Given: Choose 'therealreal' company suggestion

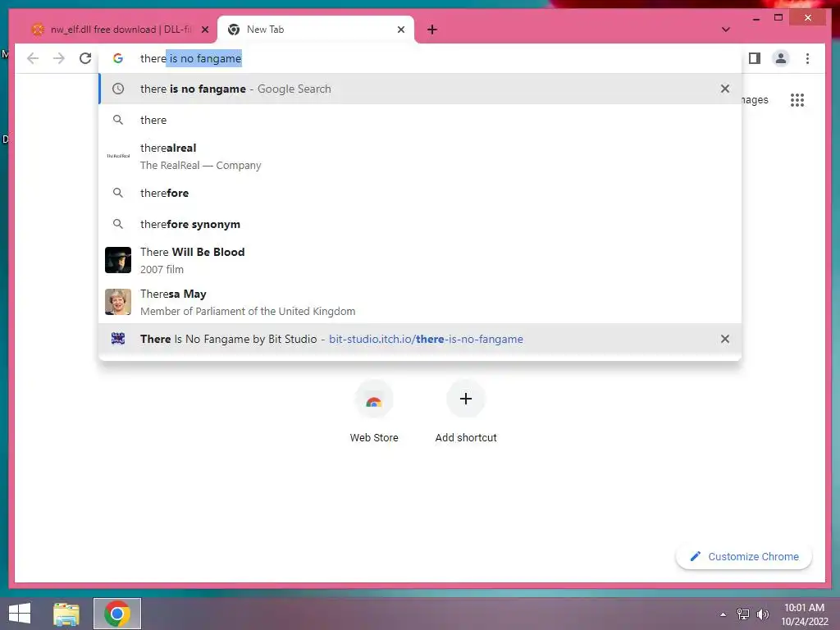Looking at the screenshot, I should pos(420,156).
